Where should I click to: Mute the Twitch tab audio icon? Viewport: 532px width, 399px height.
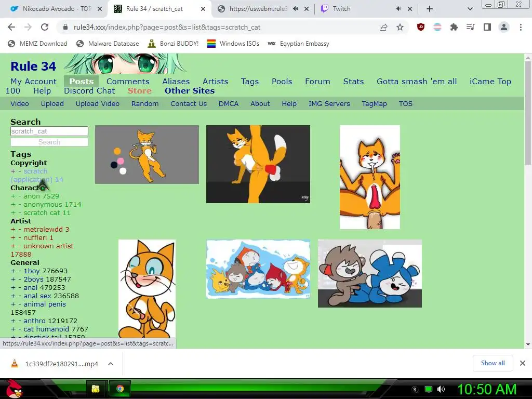[398, 9]
